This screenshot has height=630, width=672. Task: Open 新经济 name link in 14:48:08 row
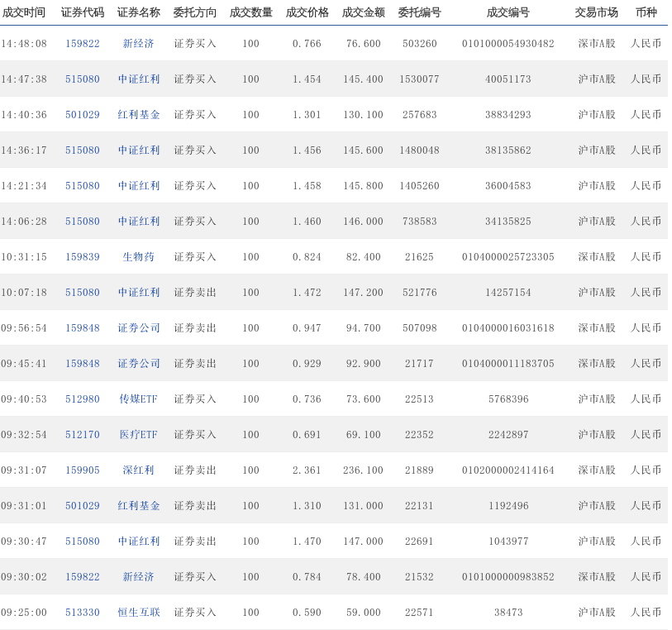(x=138, y=44)
